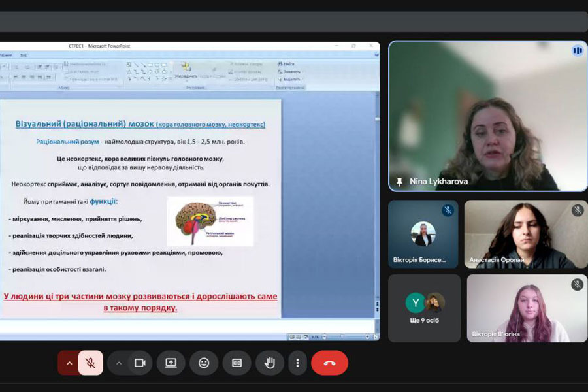This screenshot has height=392, width=588.
Task: Select Вікторія В'югіна video tile
Action: (x=527, y=308)
